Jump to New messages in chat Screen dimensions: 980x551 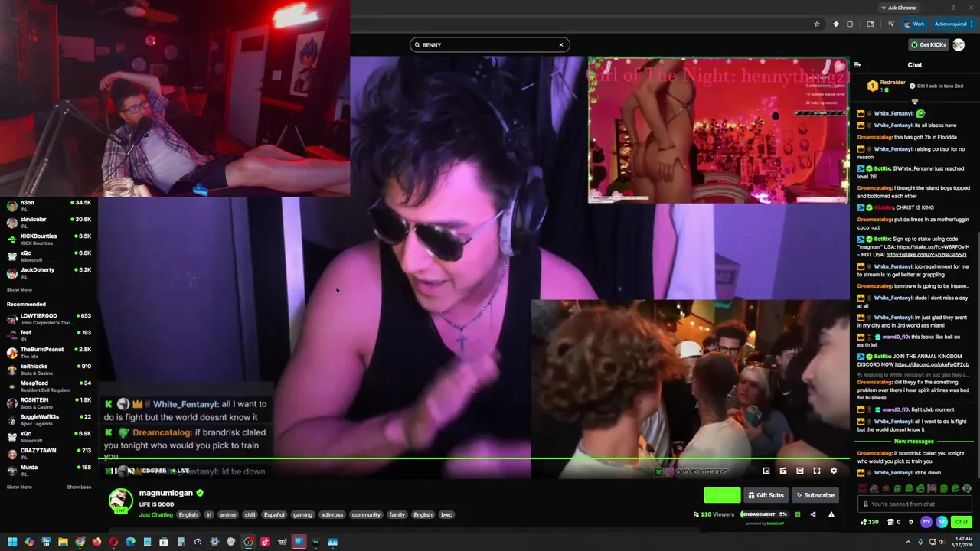tap(913, 442)
